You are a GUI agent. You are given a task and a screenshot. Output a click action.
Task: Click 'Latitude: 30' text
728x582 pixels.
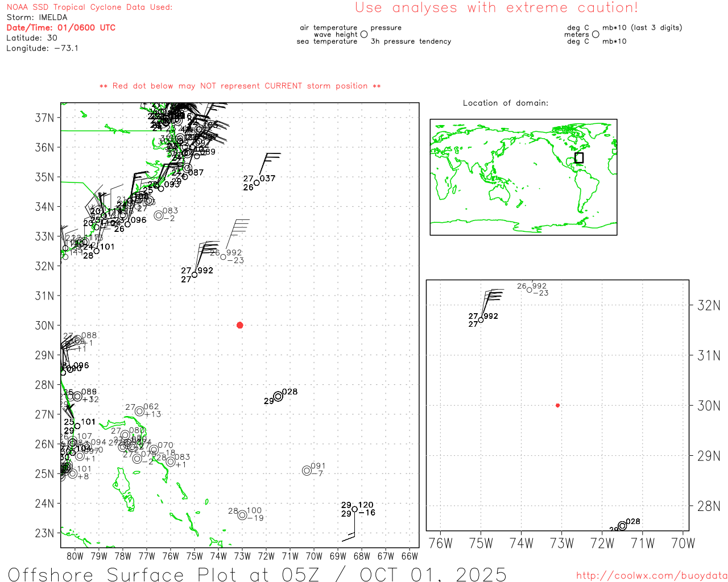coord(32,38)
